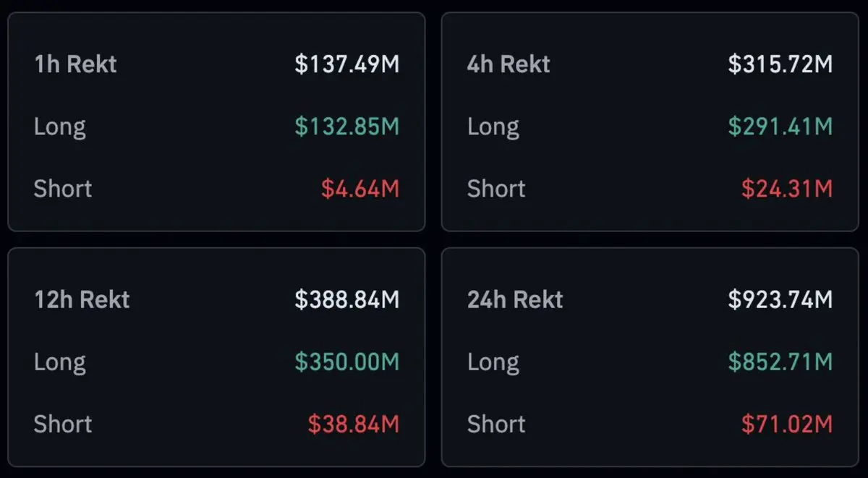Select the $923.74M total in 24h Rekt
The height and width of the screenshot is (478, 868).
coord(780,299)
